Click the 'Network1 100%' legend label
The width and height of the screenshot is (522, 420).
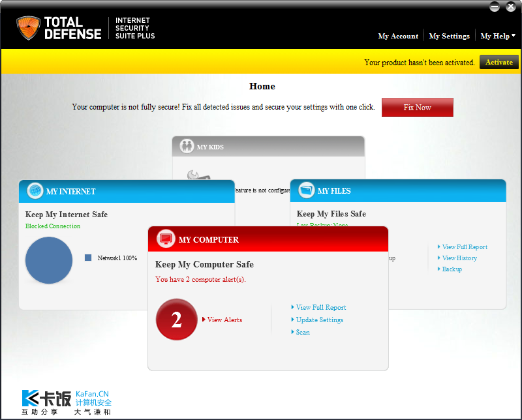coord(117,258)
